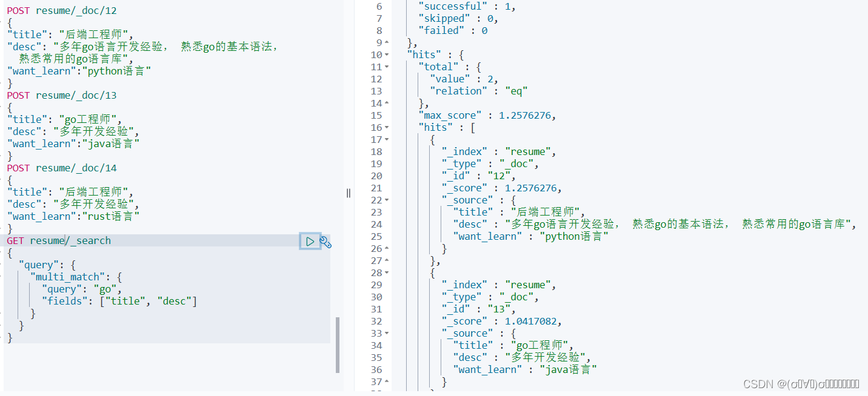Click the "query": "go" line
868x396 pixels.
coord(81,289)
